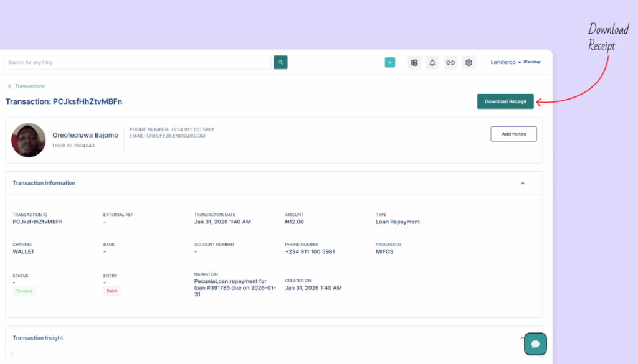Open notifications bell icon
The width and height of the screenshot is (638, 364).
tap(432, 62)
